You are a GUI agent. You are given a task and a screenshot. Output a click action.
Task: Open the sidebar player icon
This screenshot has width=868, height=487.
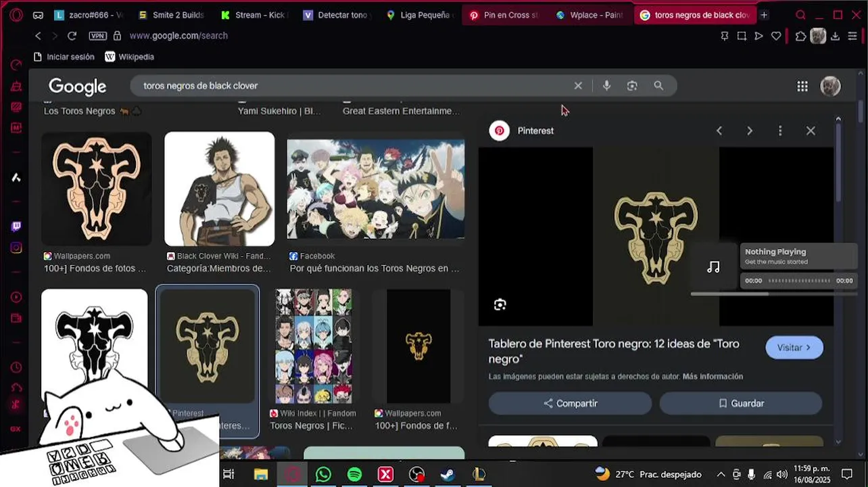point(16,297)
